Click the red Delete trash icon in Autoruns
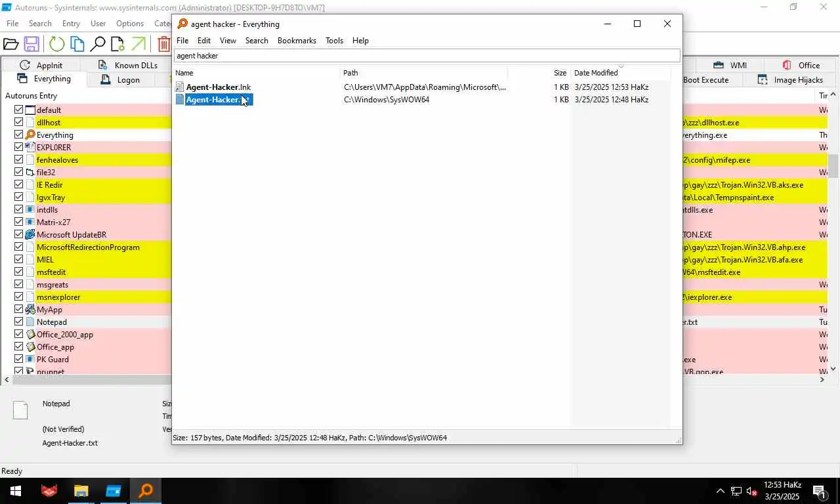The height and width of the screenshot is (504, 840). click(x=164, y=45)
